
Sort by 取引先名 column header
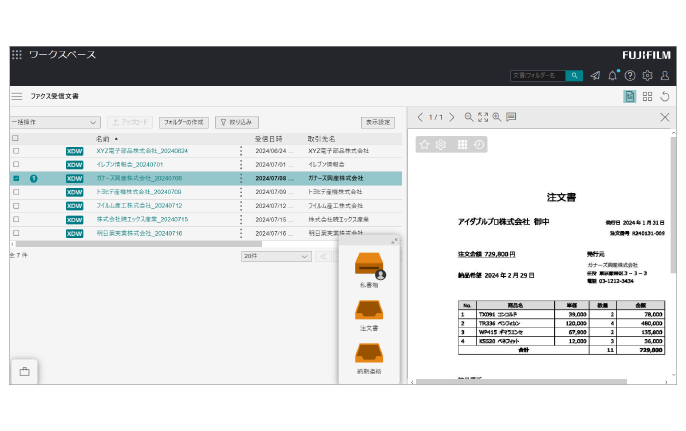pyautogui.click(x=321, y=139)
